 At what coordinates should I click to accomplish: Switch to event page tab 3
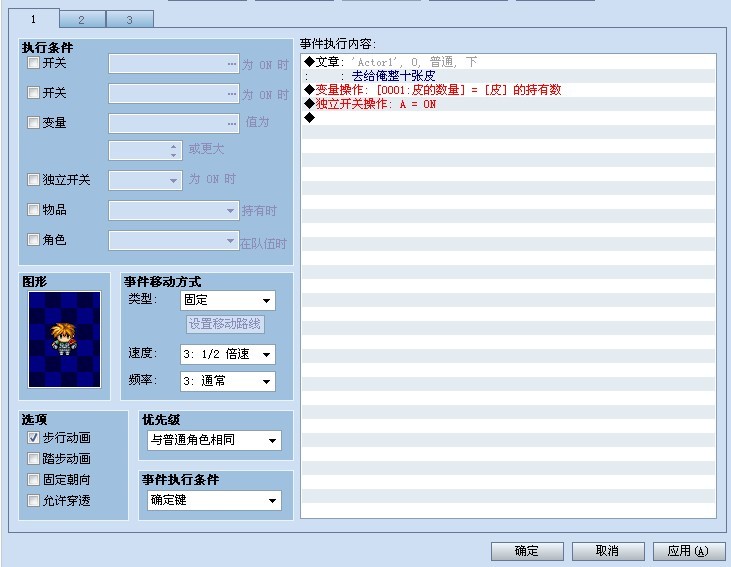(x=130, y=20)
